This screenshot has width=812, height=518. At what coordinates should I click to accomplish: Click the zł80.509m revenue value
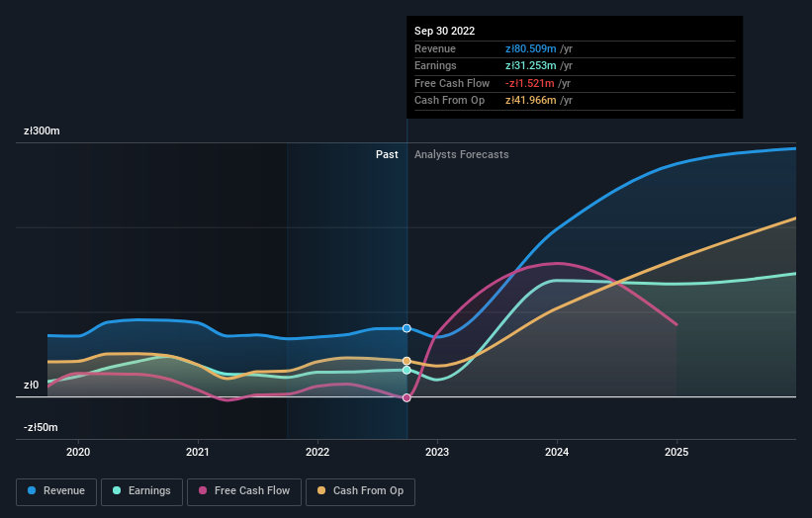[x=531, y=48]
